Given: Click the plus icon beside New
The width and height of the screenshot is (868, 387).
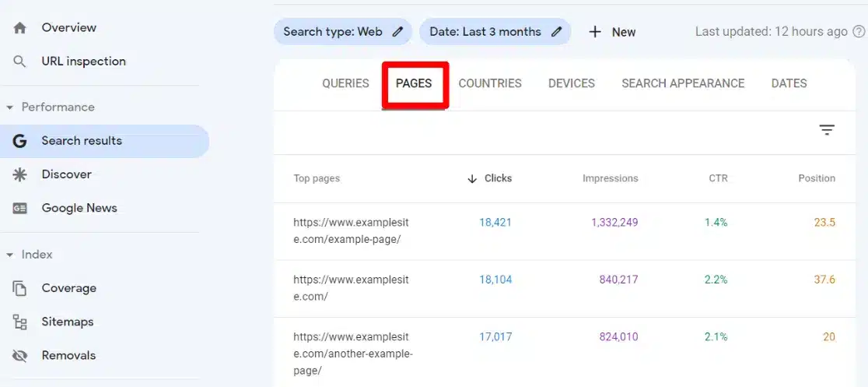Looking at the screenshot, I should 595,32.
